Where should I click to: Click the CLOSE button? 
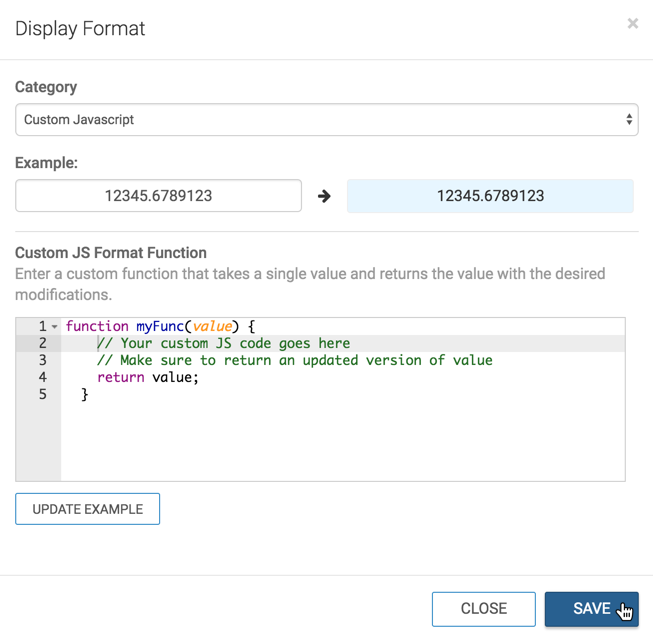click(484, 609)
